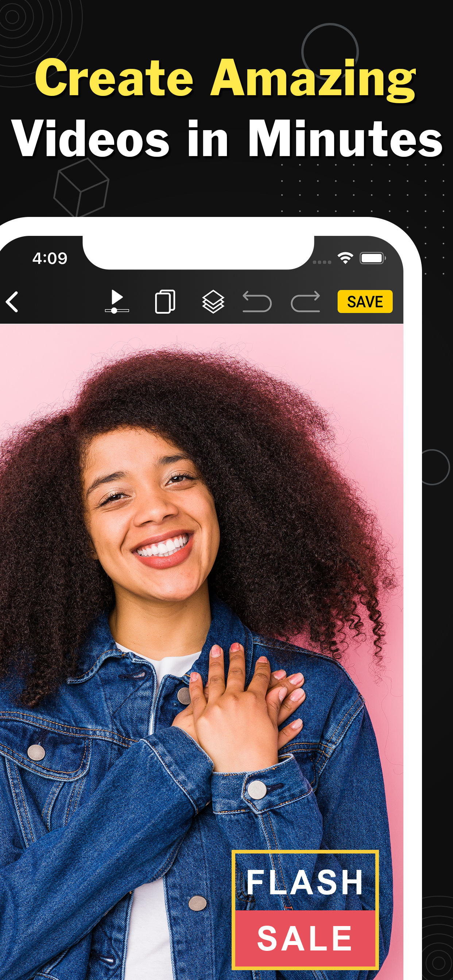Viewport: 453px width, 980px height.
Task: Select the 'FLASH' text in sticker
Action: (x=305, y=883)
